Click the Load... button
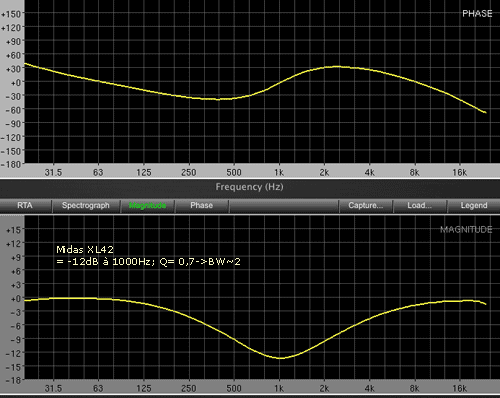This screenshot has height=398, width=500. click(419, 205)
